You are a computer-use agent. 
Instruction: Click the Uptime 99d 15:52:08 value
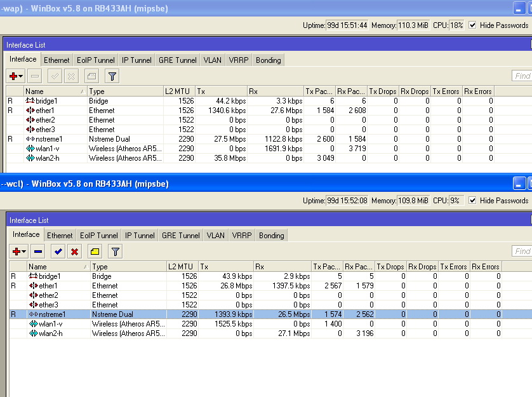point(347,200)
